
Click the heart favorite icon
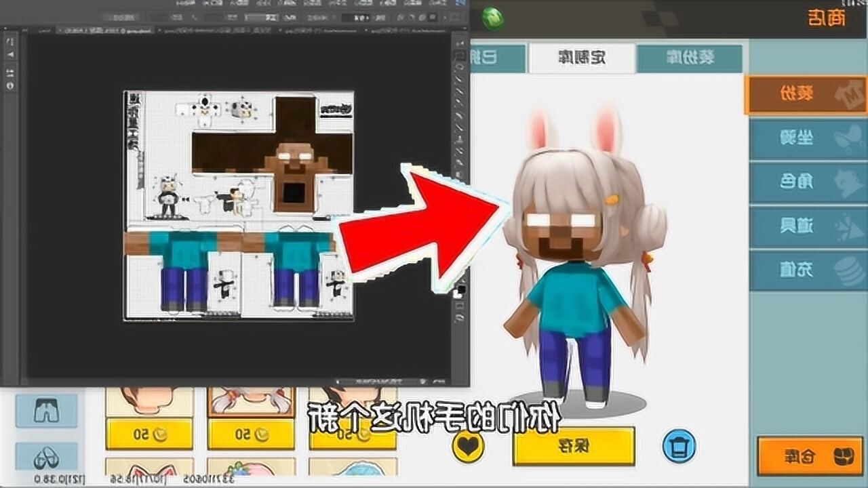pos(468,446)
